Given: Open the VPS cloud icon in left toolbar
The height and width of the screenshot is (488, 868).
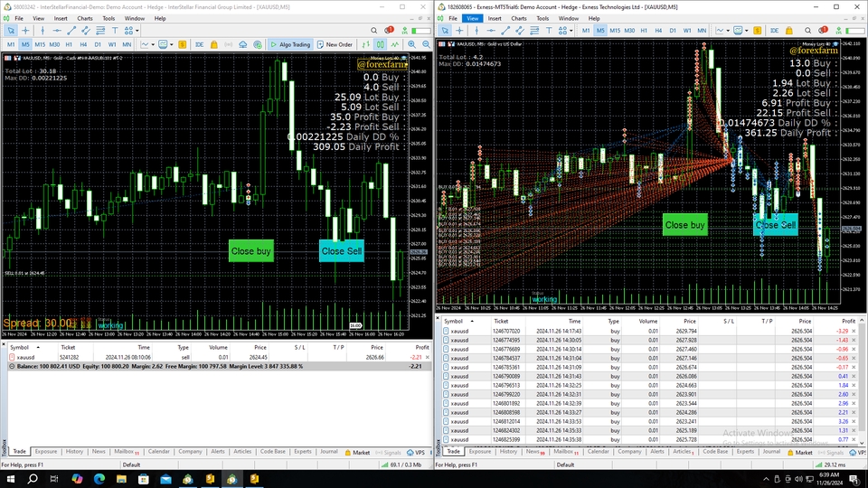Looking at the screenshot, I should pos(243,44).
